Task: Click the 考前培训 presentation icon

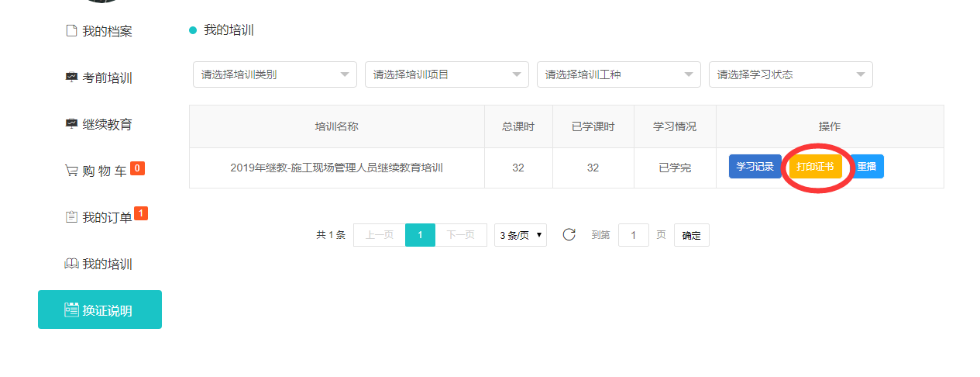Action: 71,78
